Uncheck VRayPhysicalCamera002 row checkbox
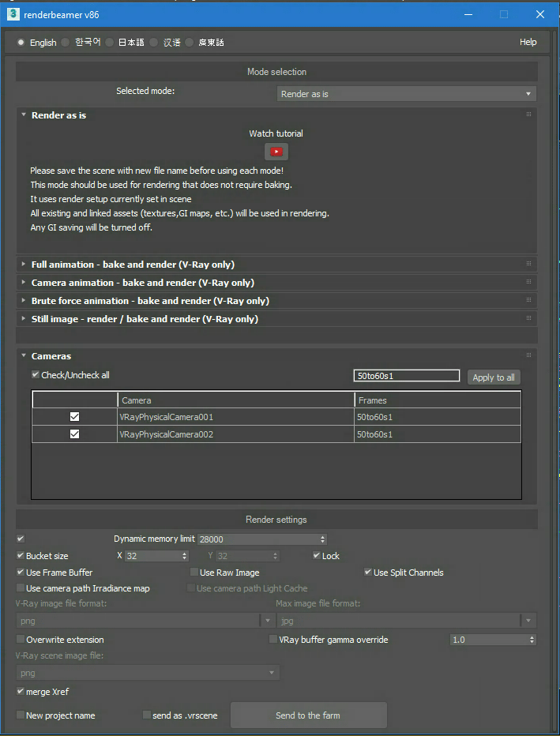Image resolution: width=560 pixels, height=736 pixels. pyautogui.click(x=74, y=434)
